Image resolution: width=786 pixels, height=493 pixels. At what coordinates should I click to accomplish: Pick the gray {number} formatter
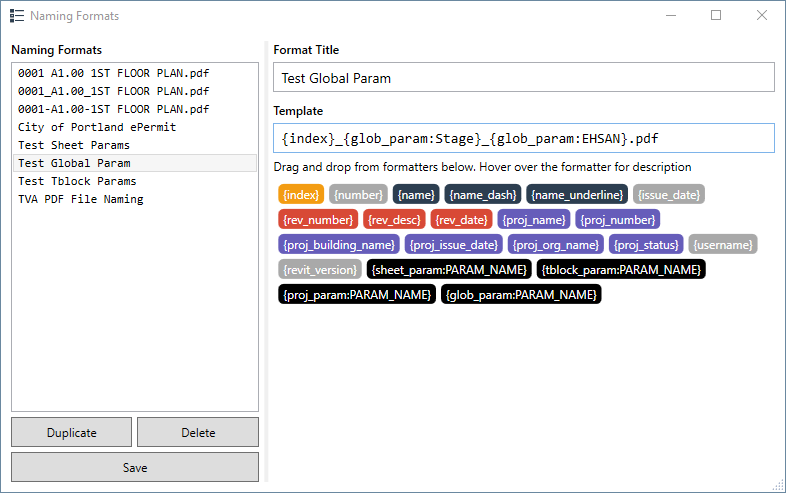[x=358, y=195]
